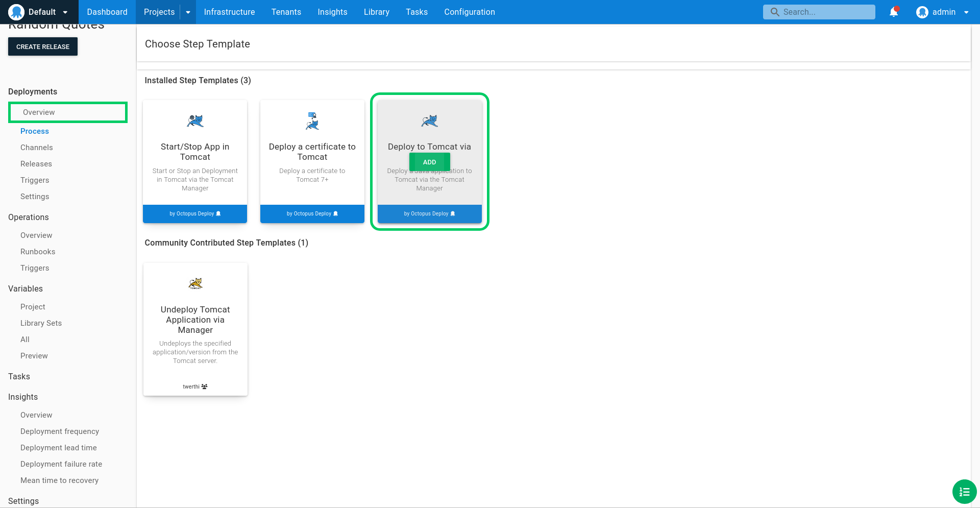Open the Configuration menu
Screen dimensions: 980x508
point(469,12)
